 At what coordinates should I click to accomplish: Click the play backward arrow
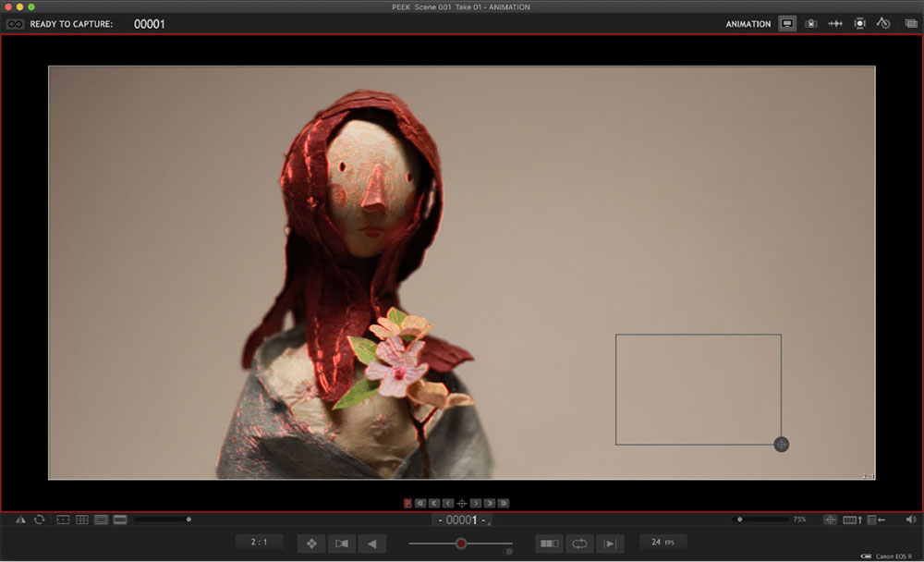click(x=371, y=544)
